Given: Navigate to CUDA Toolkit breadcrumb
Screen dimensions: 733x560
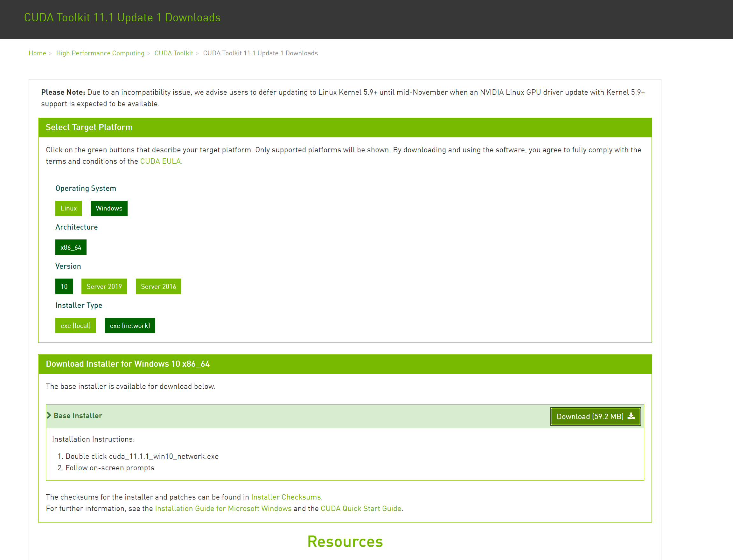Looking at the screenshot, I should click(x=173, y=53).
